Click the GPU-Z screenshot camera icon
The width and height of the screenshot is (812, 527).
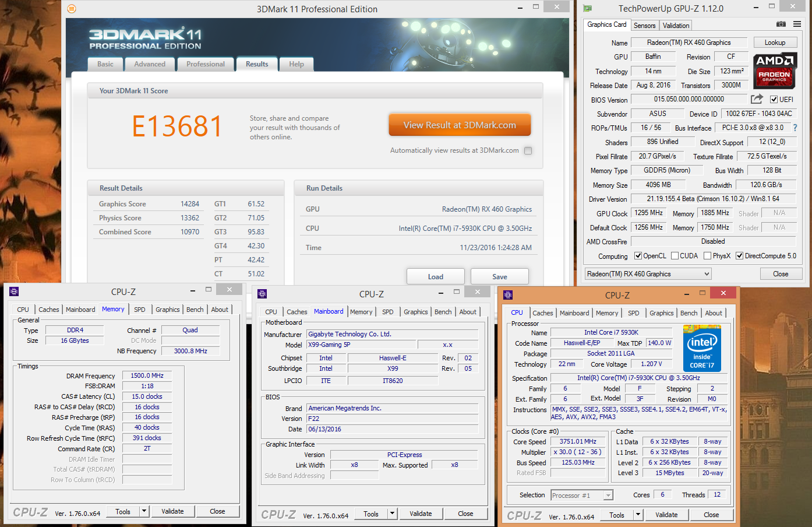781,24
